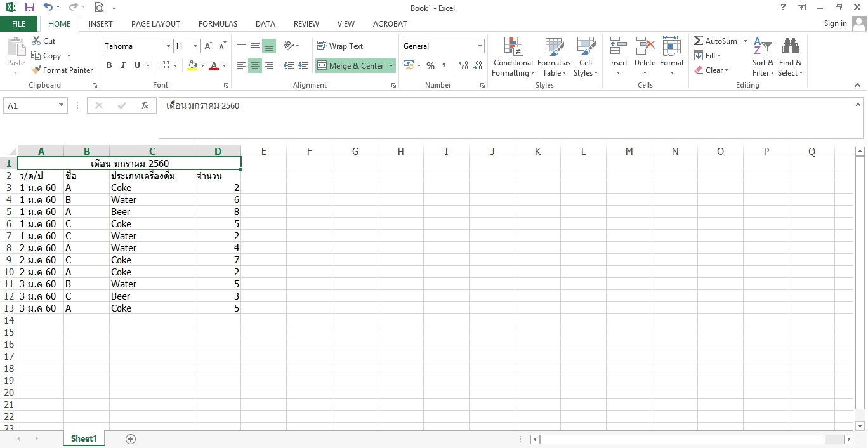Switch to the PAGE LAYOUT tab

pyautogui.click(x=155, y=23)
